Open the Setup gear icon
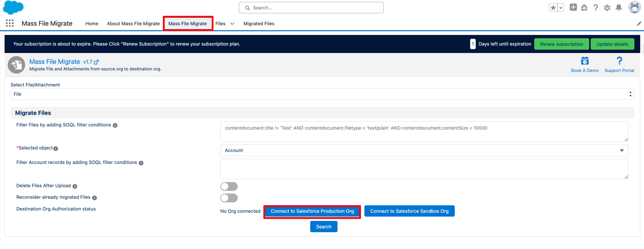The width and height of the screenshot is (644, 249). [x=607, y=8]
